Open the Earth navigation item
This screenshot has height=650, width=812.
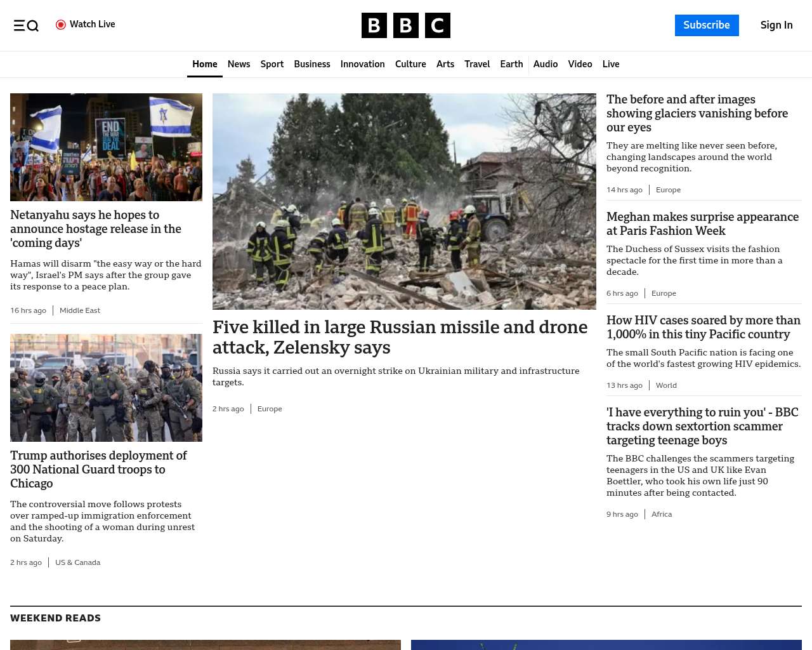coord(511,64)
